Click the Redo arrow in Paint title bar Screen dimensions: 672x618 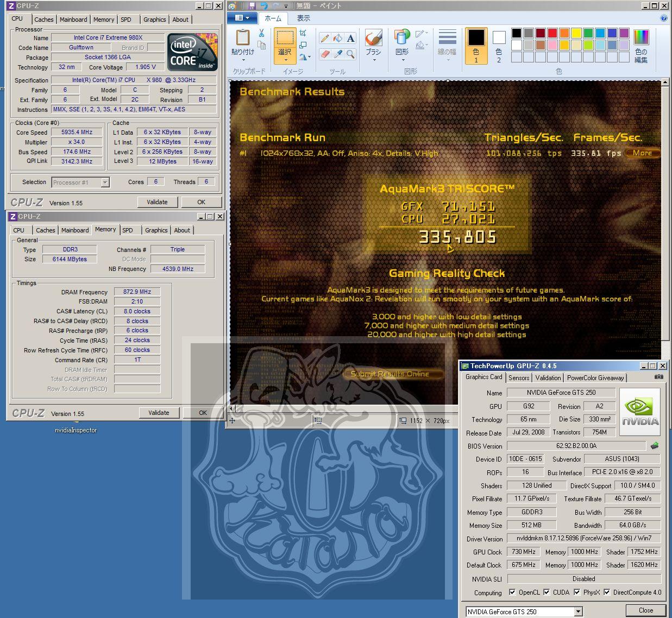tap(276, 5)
